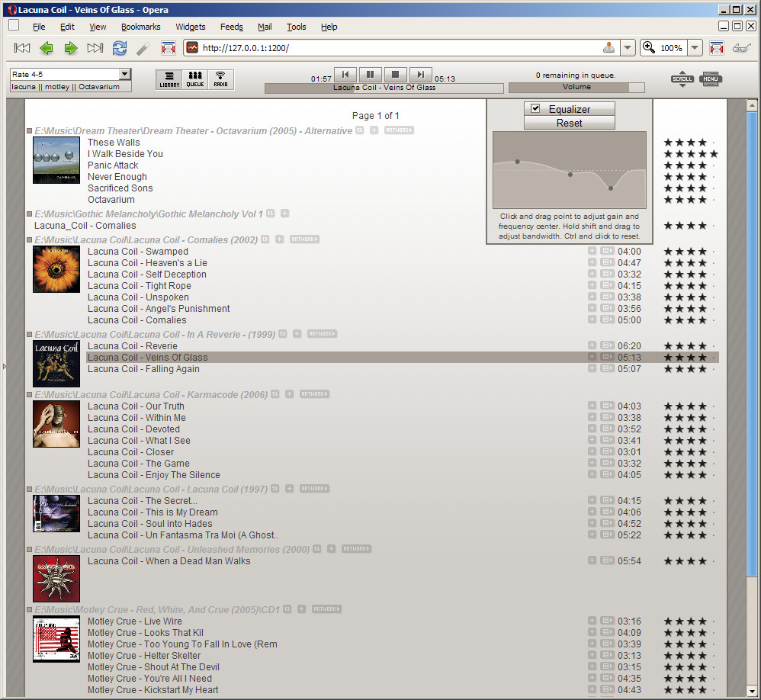Open the Bookmarks menu
Screen dimensions: 761x700
click(141, 27)
